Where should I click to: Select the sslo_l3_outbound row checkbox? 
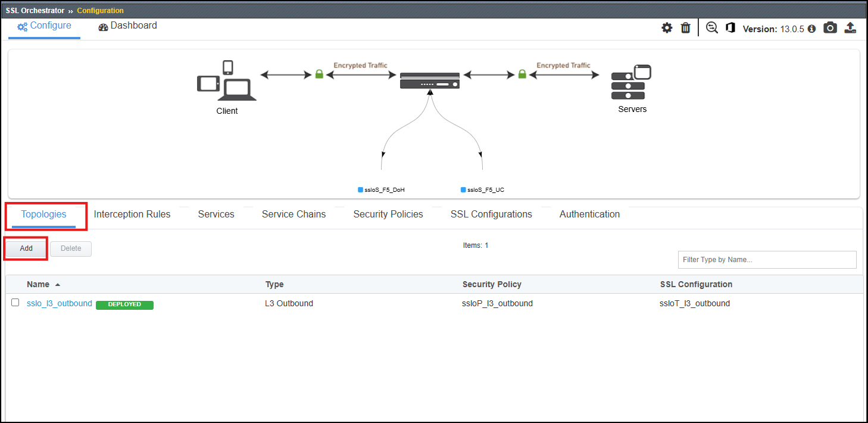point(15,303)
